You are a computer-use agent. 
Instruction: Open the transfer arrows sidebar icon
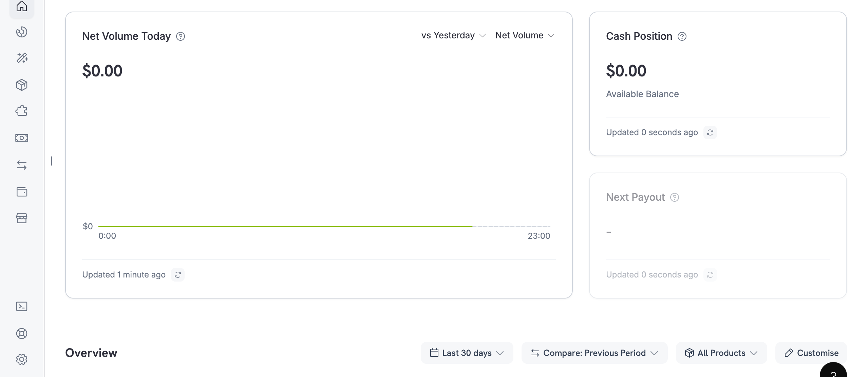(x=22, y=165)
